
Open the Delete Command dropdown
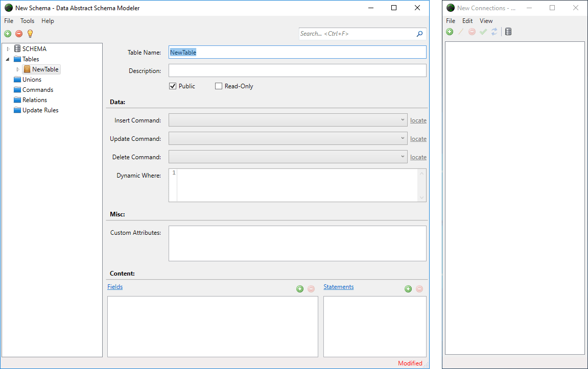pos(288,157)
